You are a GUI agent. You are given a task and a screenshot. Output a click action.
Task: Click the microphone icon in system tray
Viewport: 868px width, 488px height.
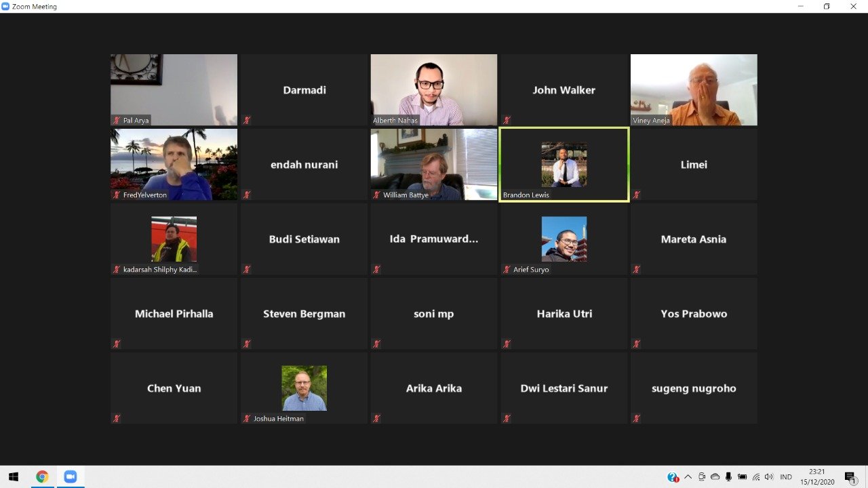pyautogui.click(x=728, y=477)
